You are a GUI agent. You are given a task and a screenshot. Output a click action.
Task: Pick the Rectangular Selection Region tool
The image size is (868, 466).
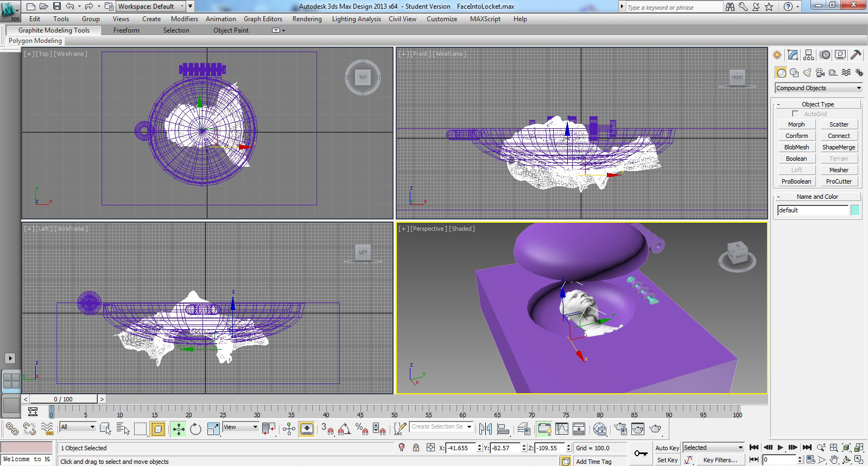(x=140, y=429)
